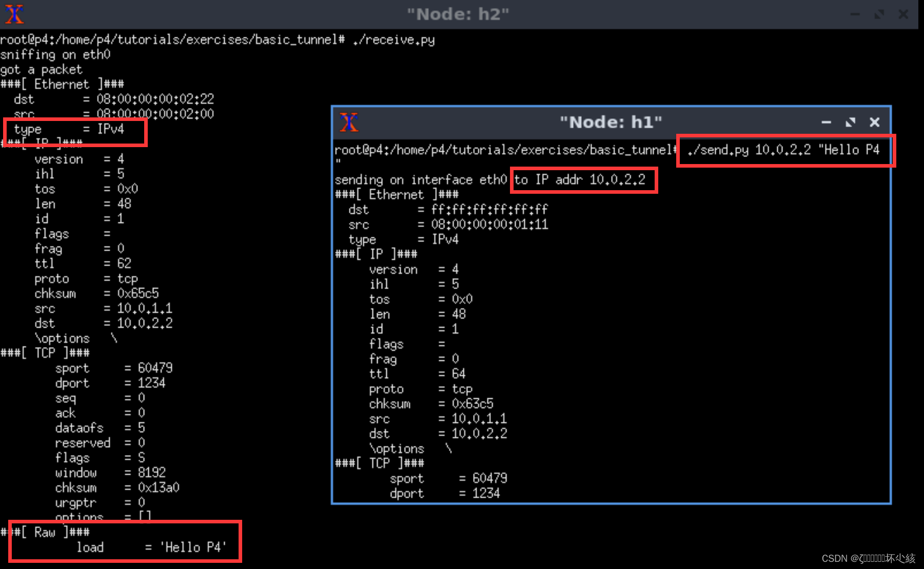The height and width of the screenshot is (569, 924).
Task: Click ./receive.py command in h2 terminal
Action: coord(394,40)
